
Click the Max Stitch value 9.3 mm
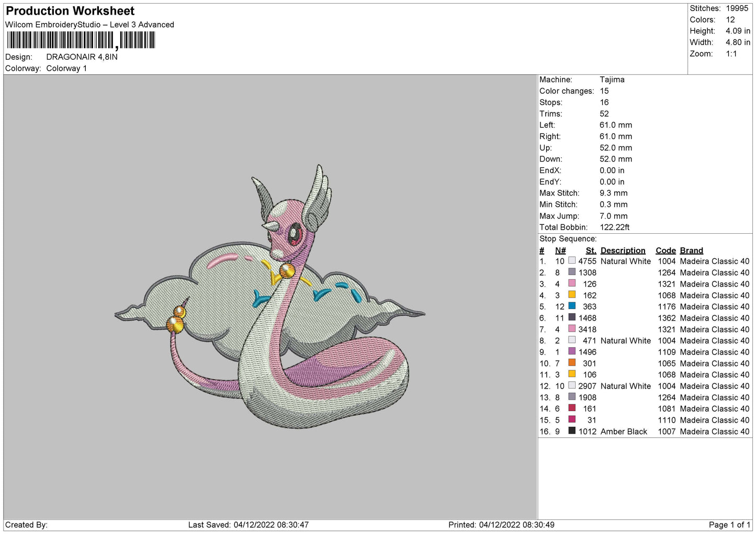614,193
